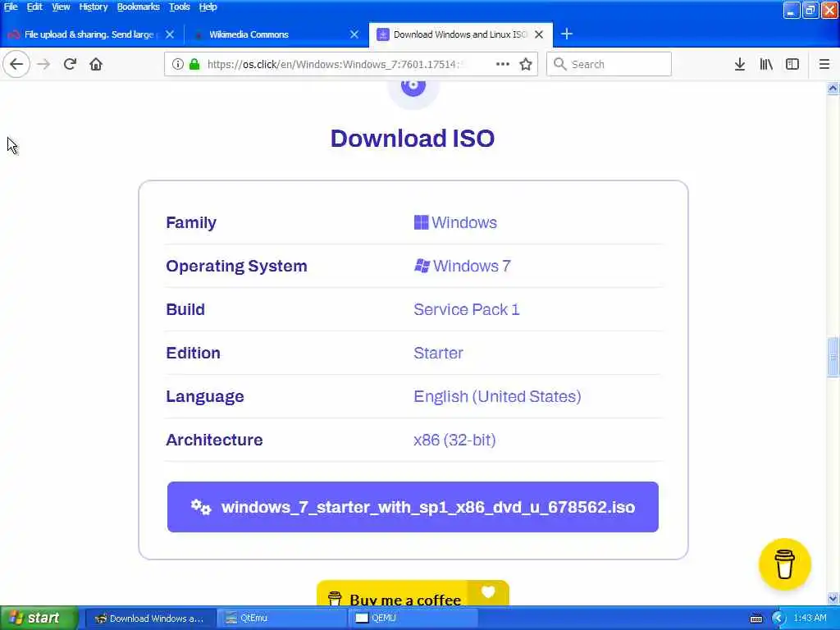This screenshot has height=630, width=840.
Task: Click the heart on Buy me a coffee
Action: pyautogui.click(x=488, y=592)
